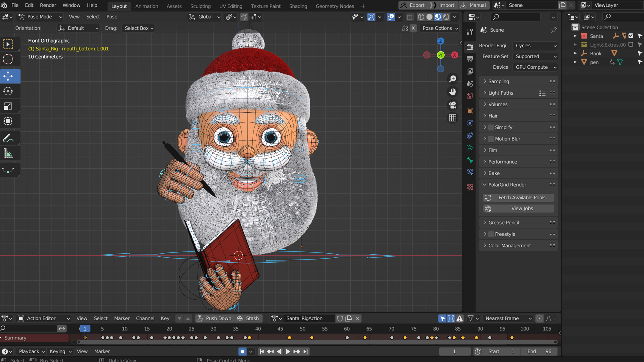644x362 pixels.
Task: Click the X axis gizmo ball
Action: [454, 55]
